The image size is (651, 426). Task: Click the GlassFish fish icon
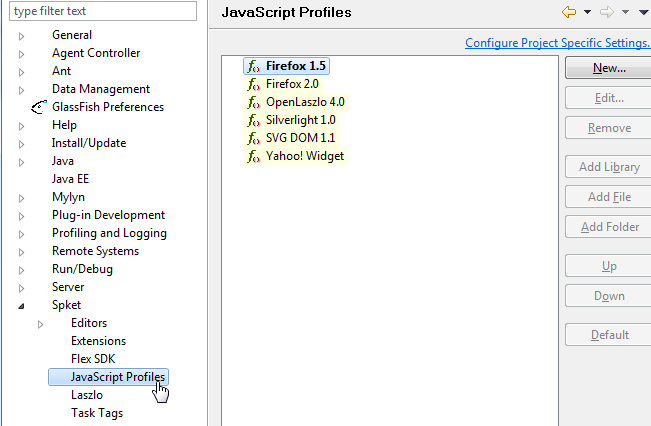(x=39, y=107)
